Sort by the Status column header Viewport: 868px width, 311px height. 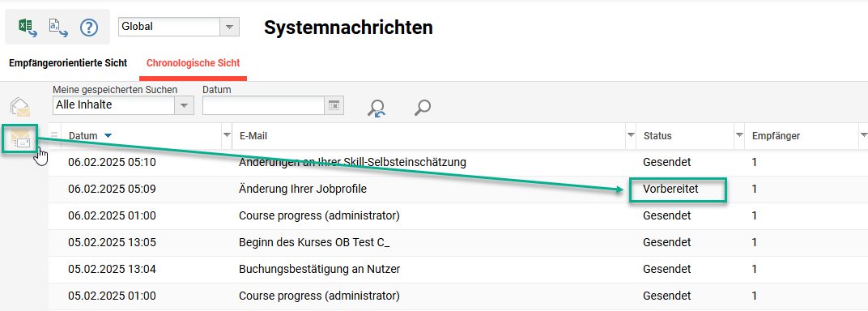(657, 135)
